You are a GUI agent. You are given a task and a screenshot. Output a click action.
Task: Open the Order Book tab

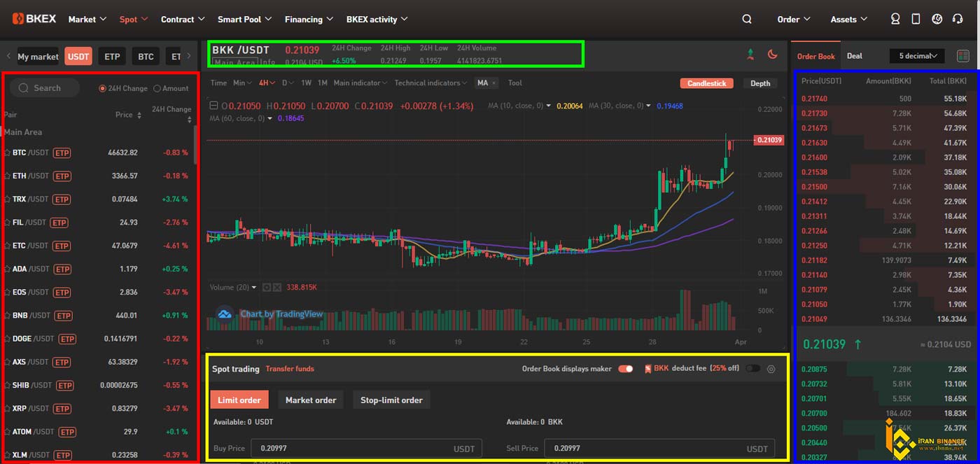click(816, 56)
